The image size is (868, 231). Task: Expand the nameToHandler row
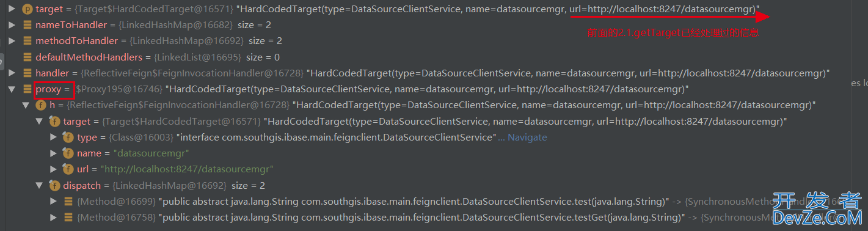[x=12, y=25]
